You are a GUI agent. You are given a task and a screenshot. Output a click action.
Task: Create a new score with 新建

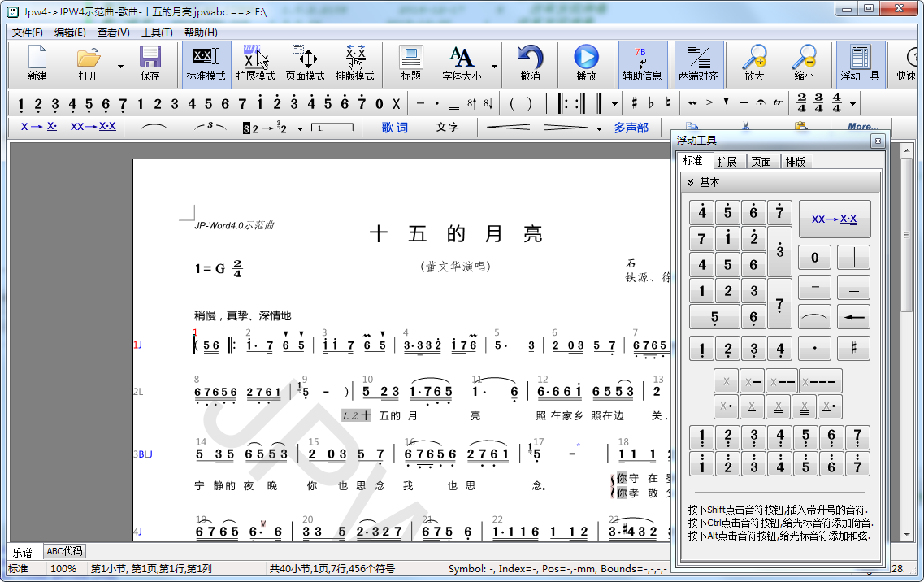tap(37, 63)
